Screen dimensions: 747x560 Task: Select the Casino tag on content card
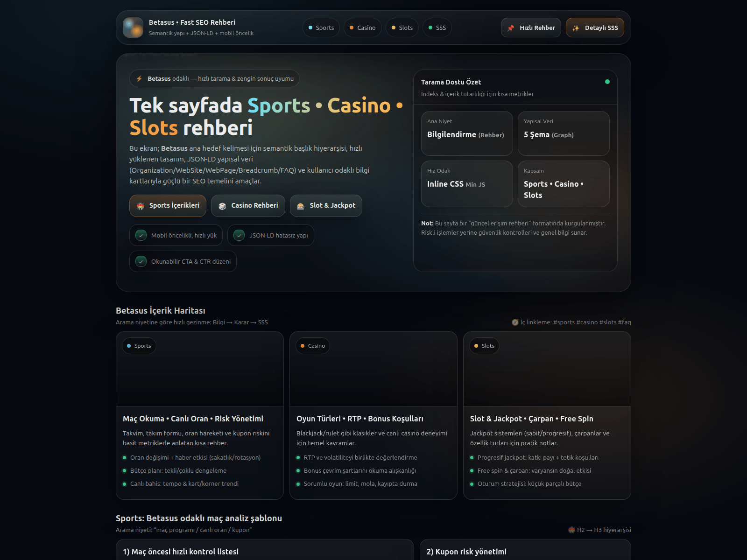pyautogui.click(x=313, y=346)
